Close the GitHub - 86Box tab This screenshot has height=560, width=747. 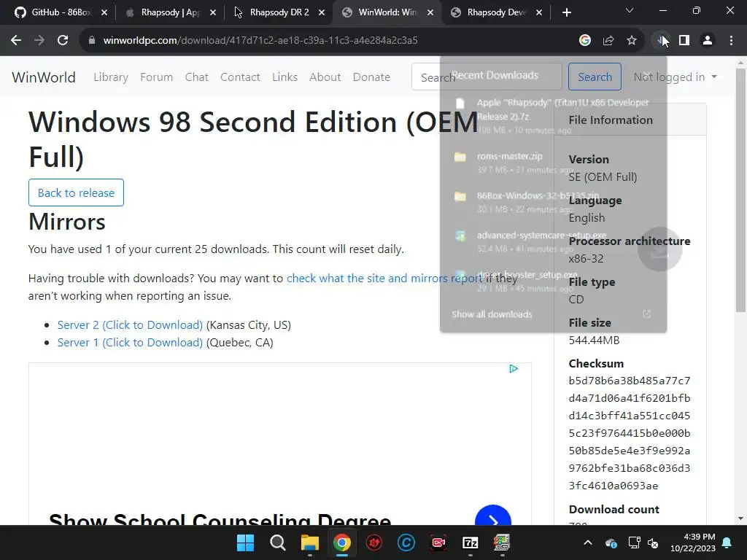coord(104,12)
